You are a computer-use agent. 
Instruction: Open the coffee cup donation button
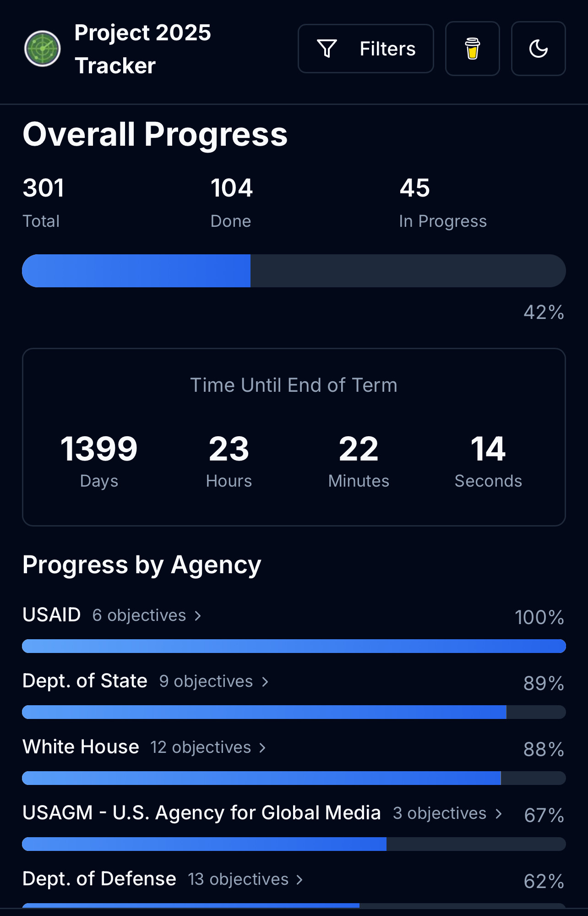pyautogui.click(x=472, y=49)
